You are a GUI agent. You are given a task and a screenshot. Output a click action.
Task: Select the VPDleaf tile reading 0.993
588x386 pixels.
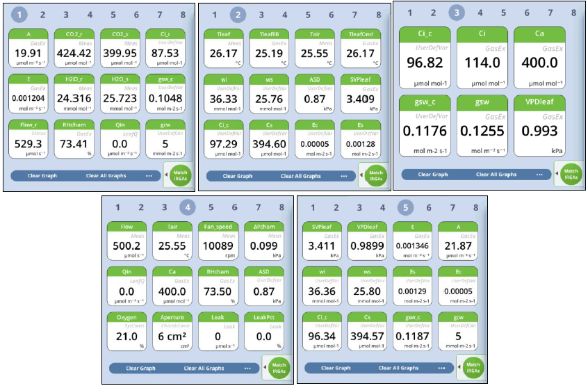click(539, 126)
